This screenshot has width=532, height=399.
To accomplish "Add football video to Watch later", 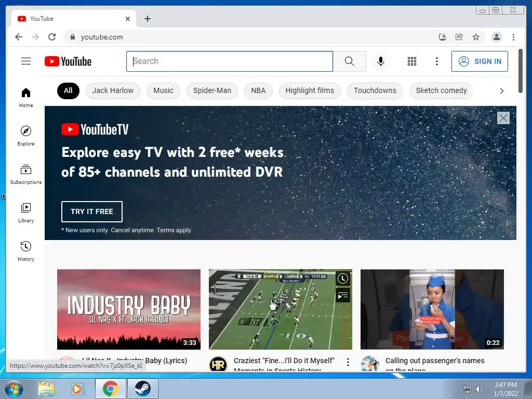I will [x=343, y=279].
